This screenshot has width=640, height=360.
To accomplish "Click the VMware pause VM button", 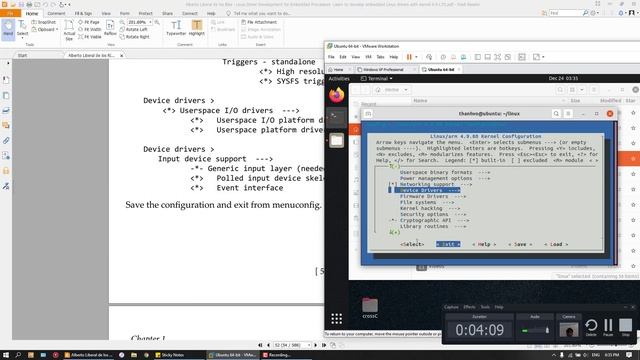I will click(x=409, y=57).
